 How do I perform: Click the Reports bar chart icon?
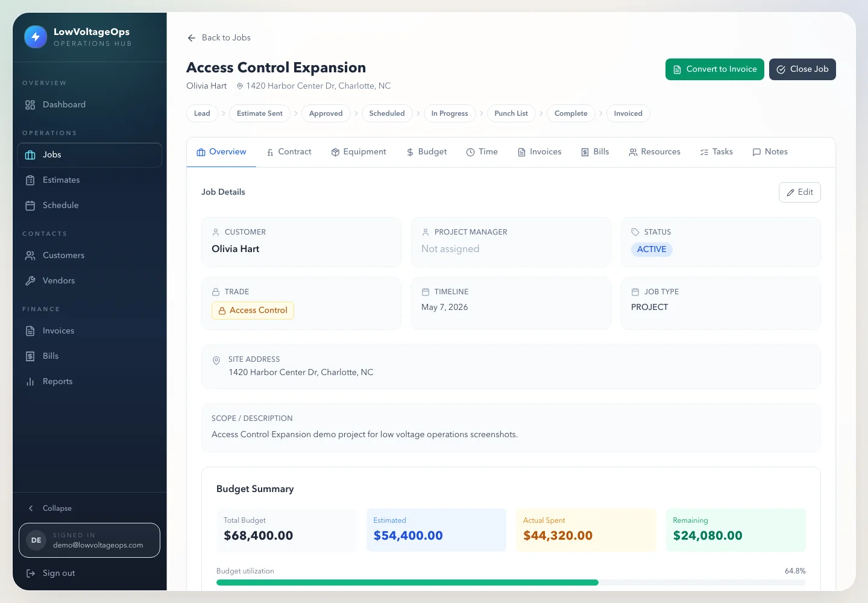point(30,382)
